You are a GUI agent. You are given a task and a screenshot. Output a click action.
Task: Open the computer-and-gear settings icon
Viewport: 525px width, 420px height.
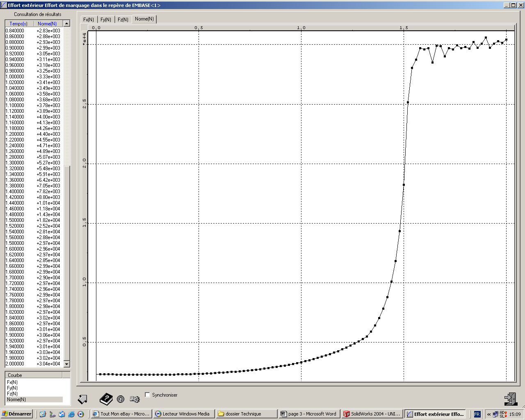click(135, 399)
